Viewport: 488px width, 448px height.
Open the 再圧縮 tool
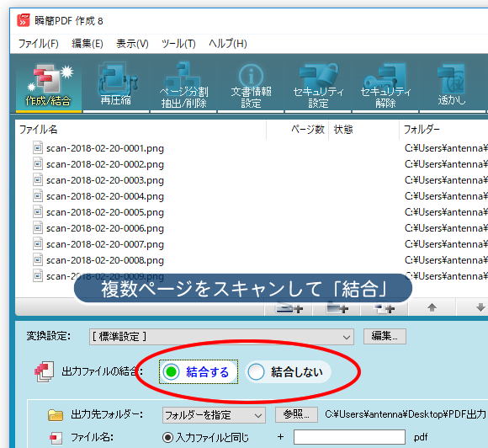[116, 85]
